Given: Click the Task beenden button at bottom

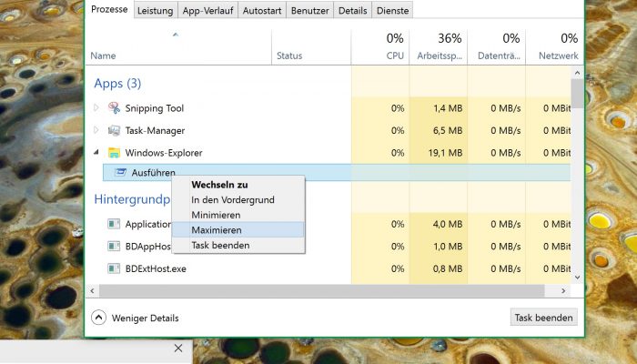Looking at the screenshot, I should coord(543,318).
